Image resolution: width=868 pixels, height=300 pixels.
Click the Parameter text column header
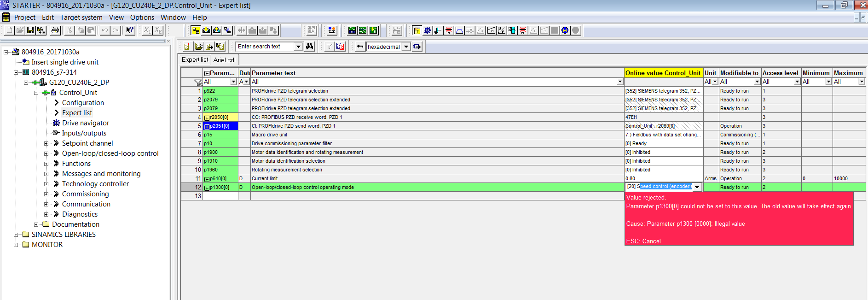pyautogui.click(x=437, y=73)
